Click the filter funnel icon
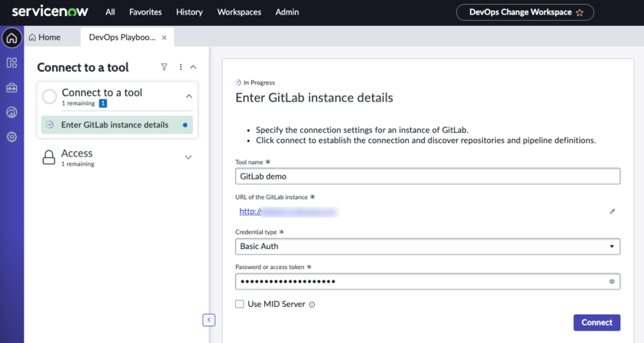This screenshot has height=343, width=644. click(x=164, y=67)
